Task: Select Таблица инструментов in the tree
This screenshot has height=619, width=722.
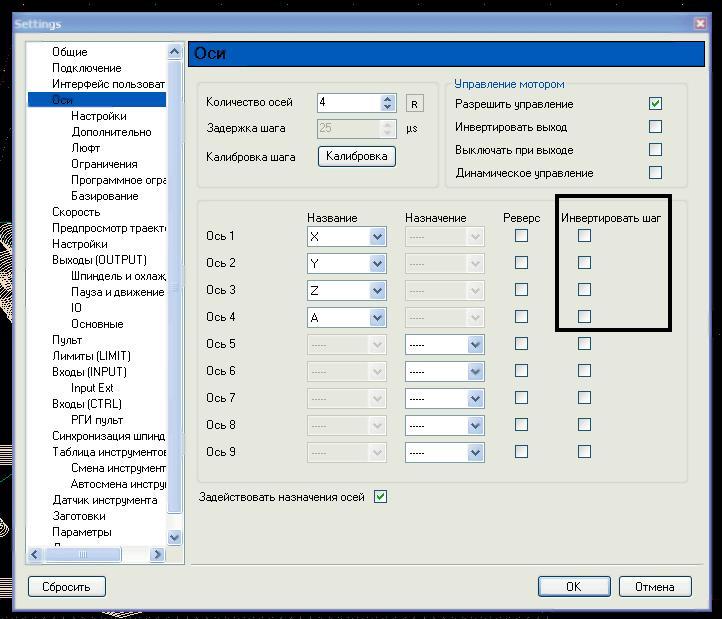Action: tap(109, 452)
